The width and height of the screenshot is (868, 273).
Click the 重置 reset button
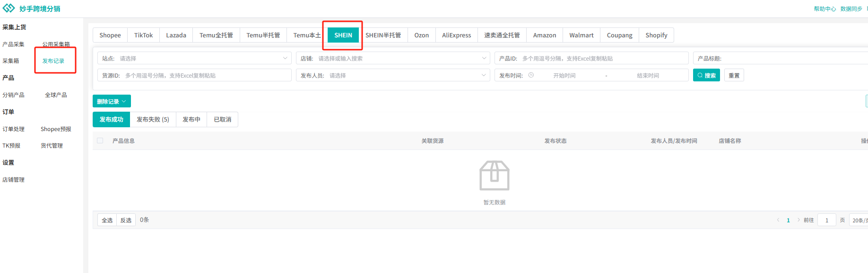[734, 75]
